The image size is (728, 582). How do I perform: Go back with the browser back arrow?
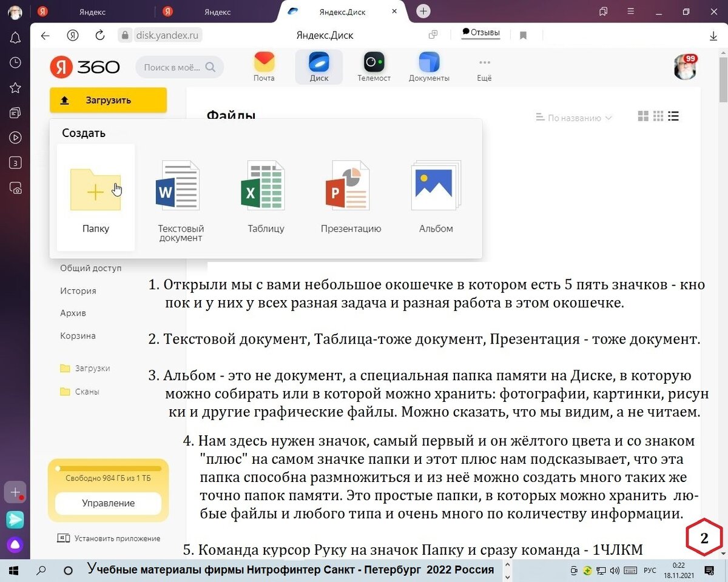click(x=45, y=35)
